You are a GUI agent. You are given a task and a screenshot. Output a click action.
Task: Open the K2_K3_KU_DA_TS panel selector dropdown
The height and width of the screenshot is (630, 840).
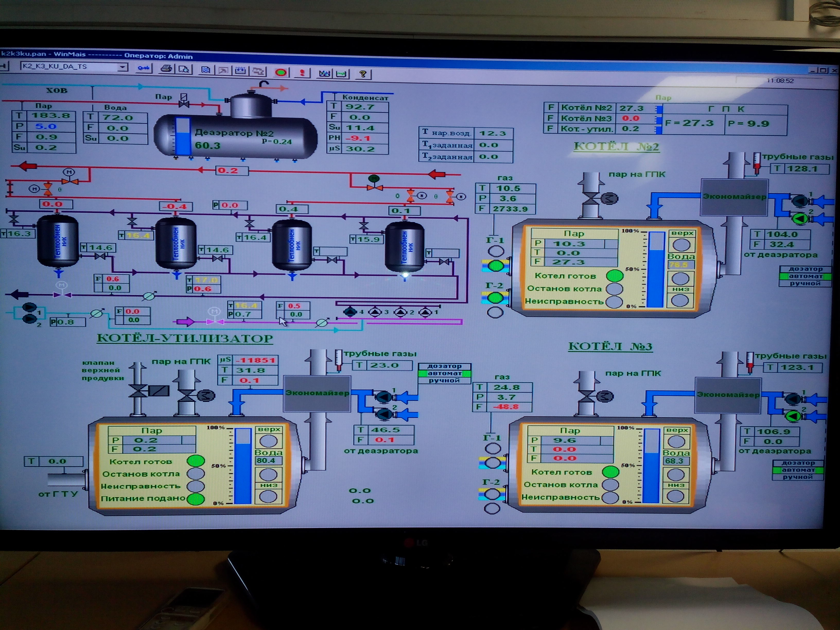click(x=122, y=67)
